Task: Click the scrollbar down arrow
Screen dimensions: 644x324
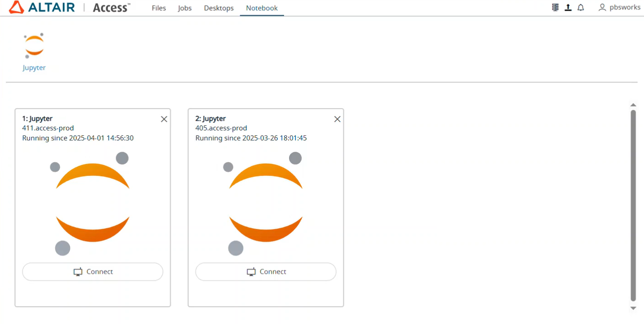Action: pyautogui.click(x=633, y=308)
